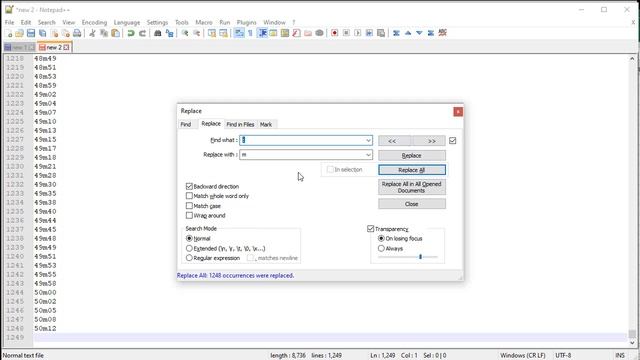The width and height of the screenshot is (640, 360).
Task: Switch to the new 1 document tab
Action: click(x=19, y=47)
